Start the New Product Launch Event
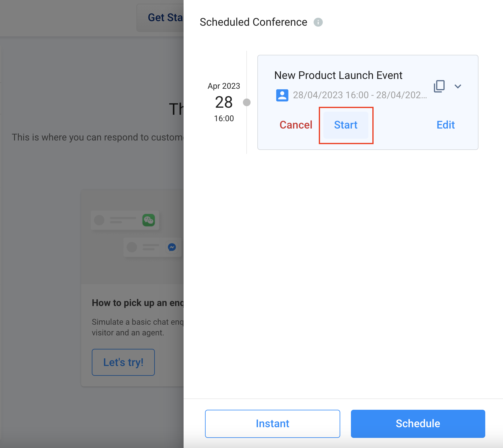The width and height of the screenshot is (503, 448). pos(346,125)
